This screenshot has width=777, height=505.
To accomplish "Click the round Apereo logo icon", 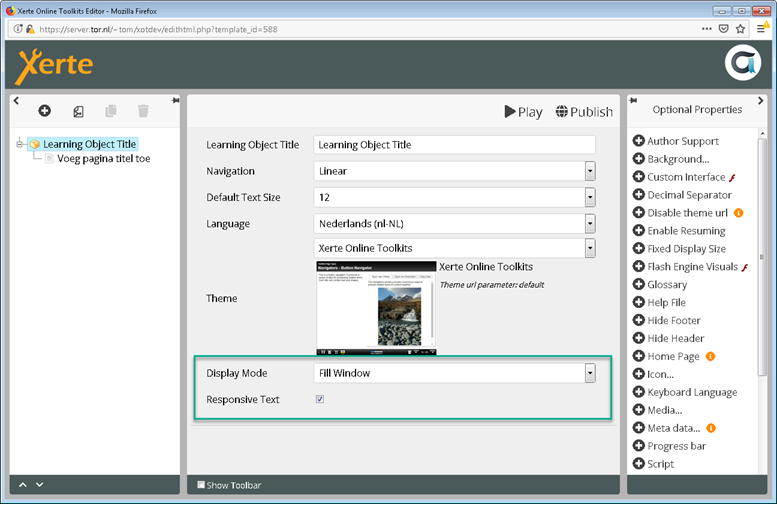I will coord(742,62).
